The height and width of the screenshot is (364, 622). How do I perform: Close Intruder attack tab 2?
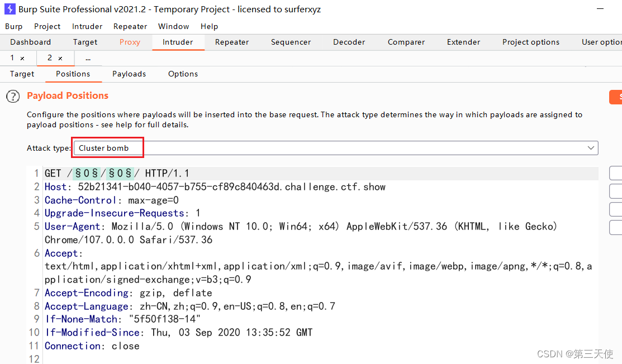[60, 58]
